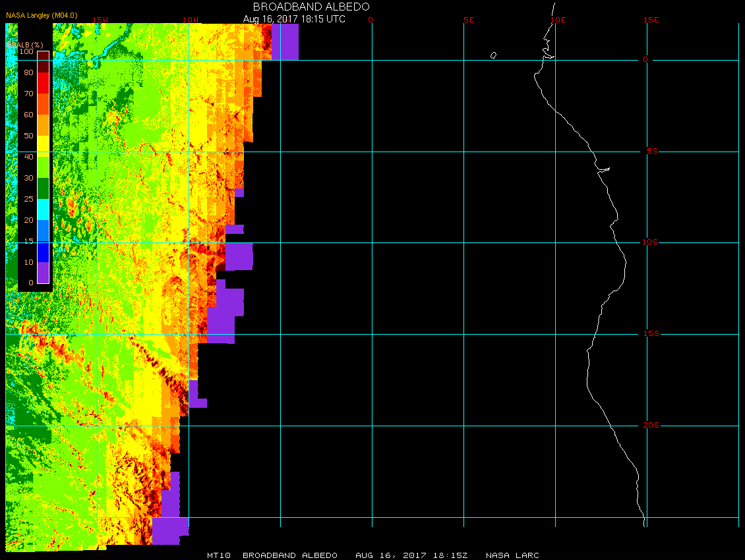
Task: Click the cyan 20–25 legend swatch
Action: (x=44, y=210)
